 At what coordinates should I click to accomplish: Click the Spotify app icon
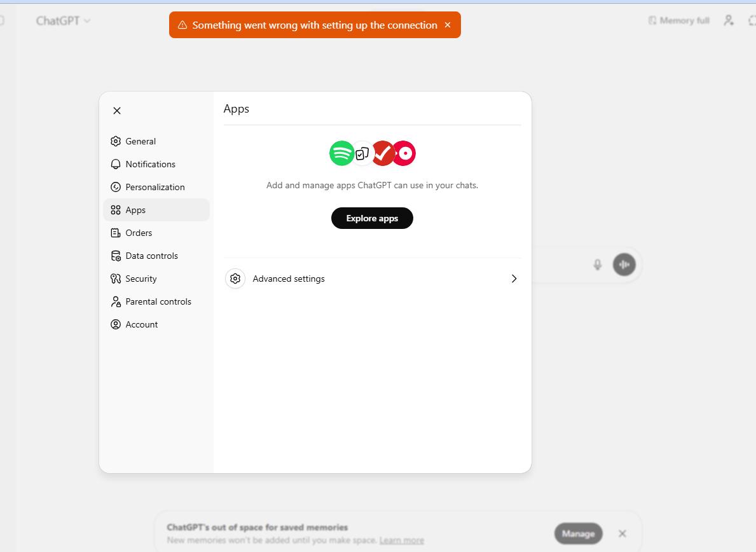pyautogui.click(x=341, y=153)
